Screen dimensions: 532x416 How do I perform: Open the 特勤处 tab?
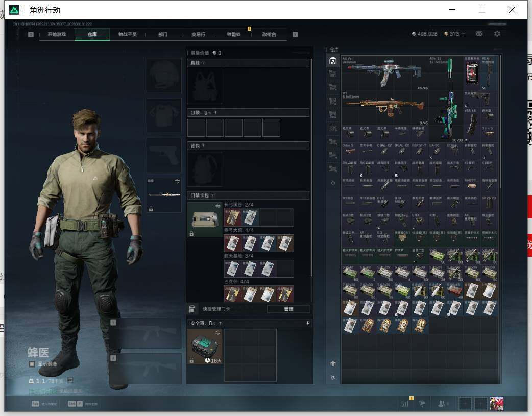(x=234, y=34)
